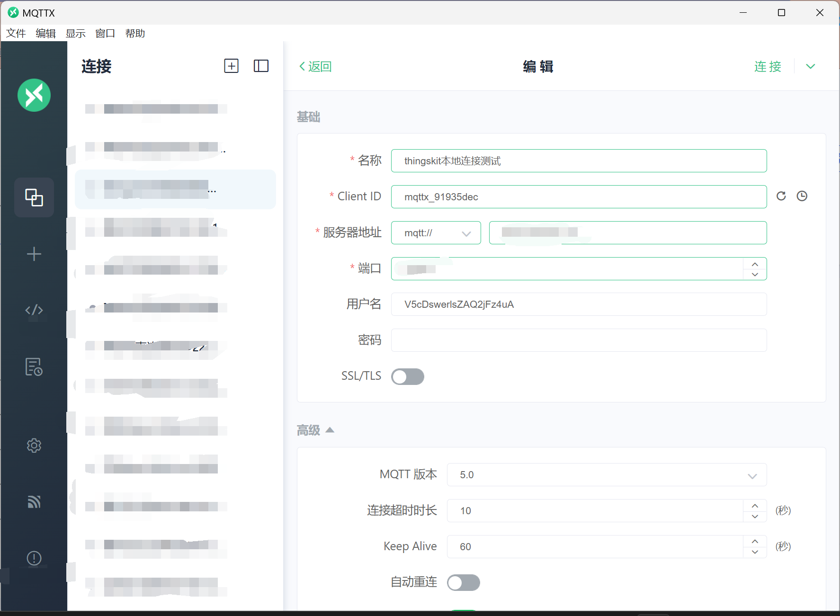Click the server host address field
Image resolution: width=840 pixels, height=616 pixels.
point(628,233)
